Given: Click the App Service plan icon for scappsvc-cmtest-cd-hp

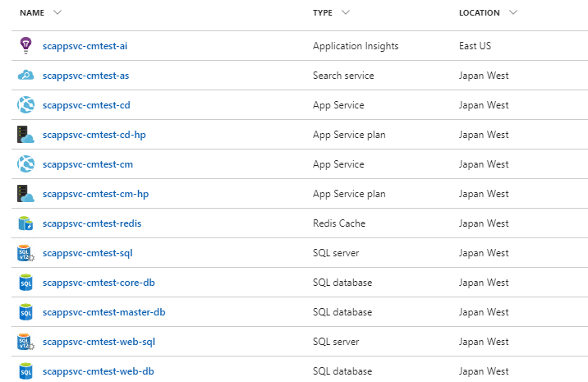Looking at the screenshot, I should pos(25,135).
